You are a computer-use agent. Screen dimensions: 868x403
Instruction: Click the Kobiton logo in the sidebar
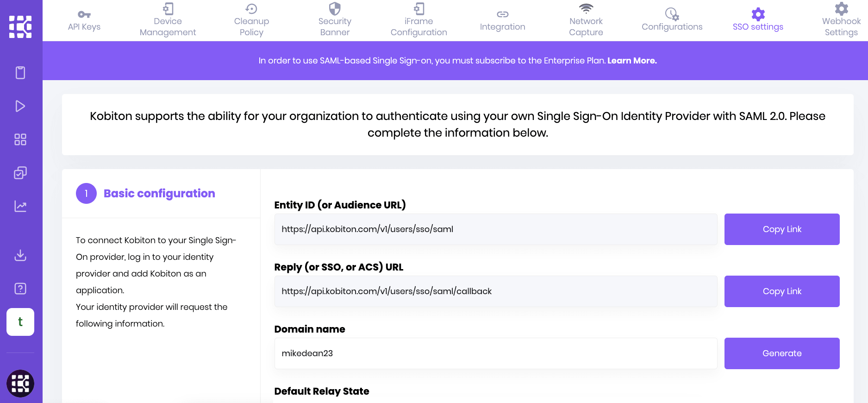20,27
